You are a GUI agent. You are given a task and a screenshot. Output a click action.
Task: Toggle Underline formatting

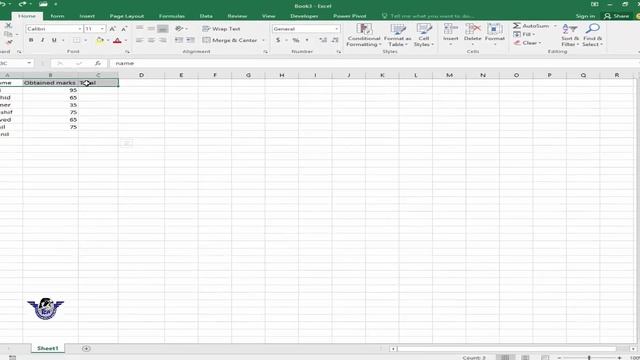point(54,40)
